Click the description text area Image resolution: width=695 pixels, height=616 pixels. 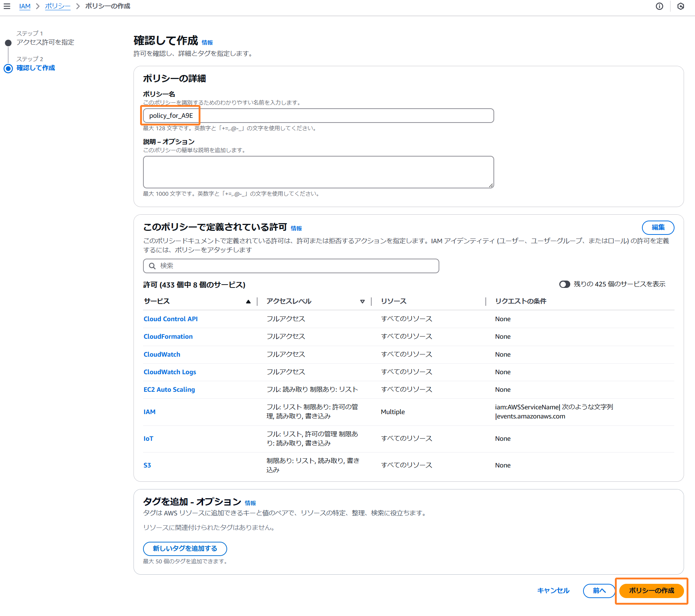point(318,172)
